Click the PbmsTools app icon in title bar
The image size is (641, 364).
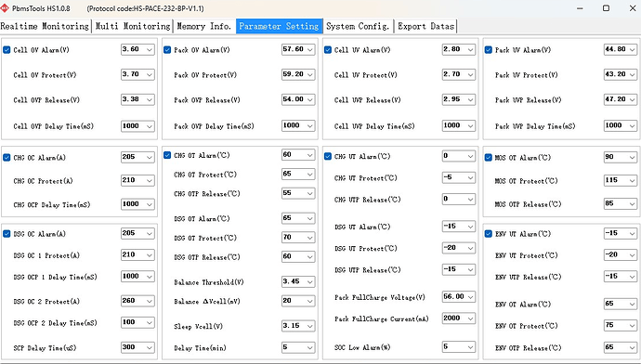click(x=5, y=7)
